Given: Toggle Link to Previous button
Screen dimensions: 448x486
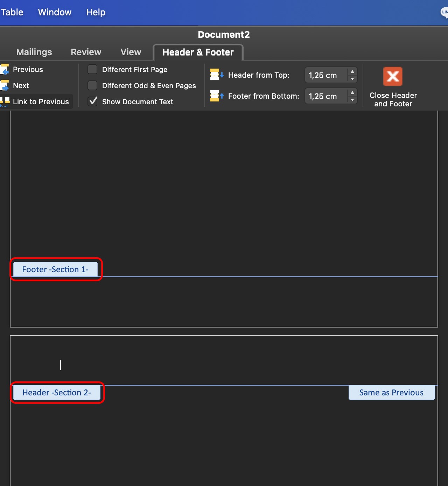Looking at the screenshot, I should pyautogui.click(x=36, y=101).
